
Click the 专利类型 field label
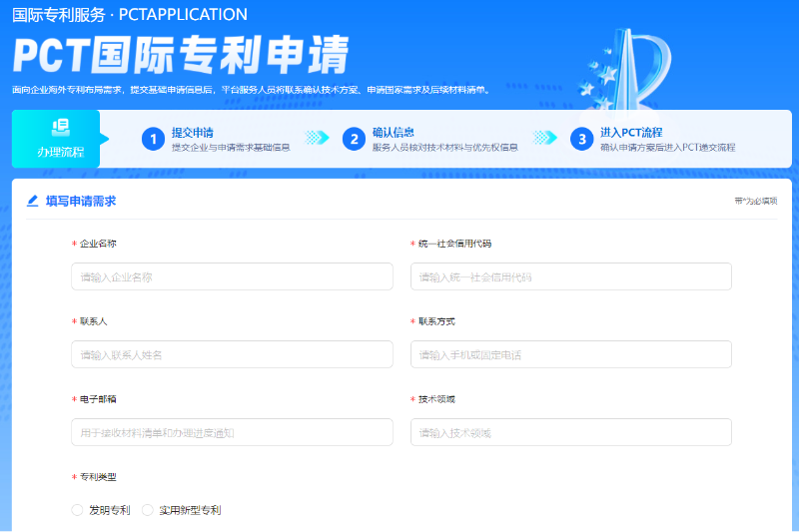pyautogui.click(x=98, y=477)
